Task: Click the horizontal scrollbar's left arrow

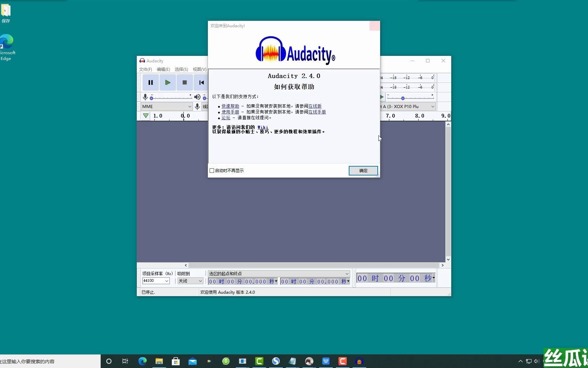Action: (x=186, y=265)
